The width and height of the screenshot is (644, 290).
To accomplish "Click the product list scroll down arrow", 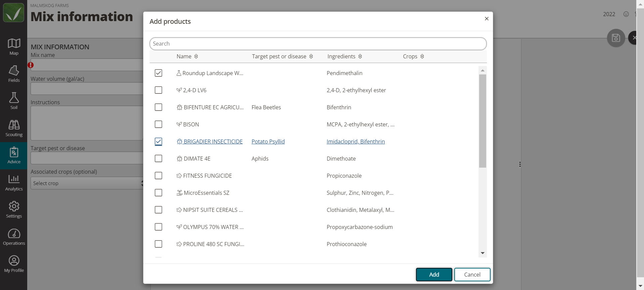I will tap(482, 253).
